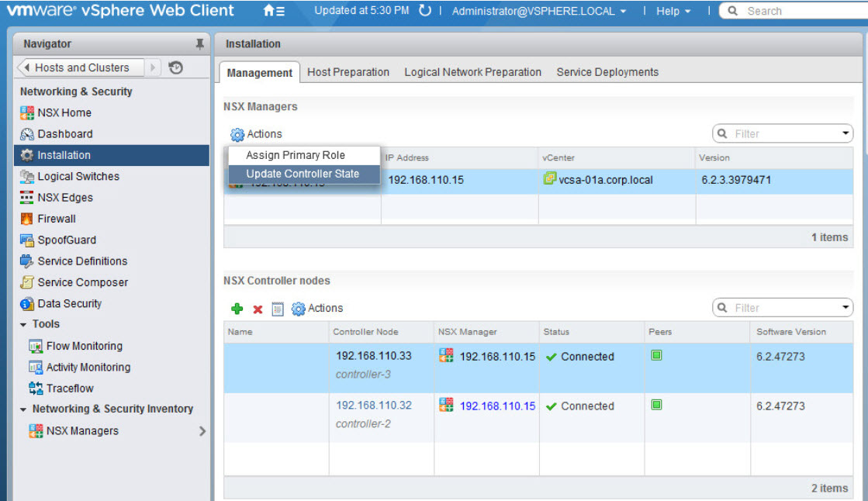
Task: Switch to the Host Preparation tab
Action: point(348,71)
